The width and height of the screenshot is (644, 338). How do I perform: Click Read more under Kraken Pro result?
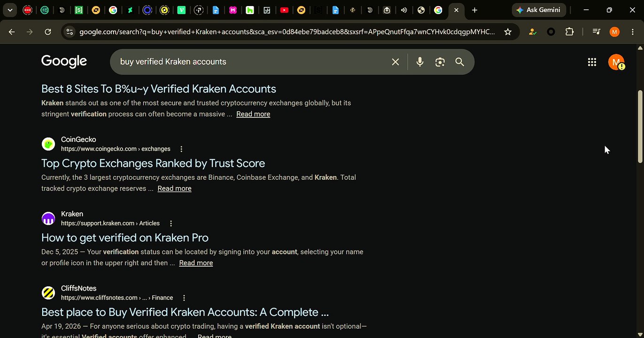pos(196,263)
